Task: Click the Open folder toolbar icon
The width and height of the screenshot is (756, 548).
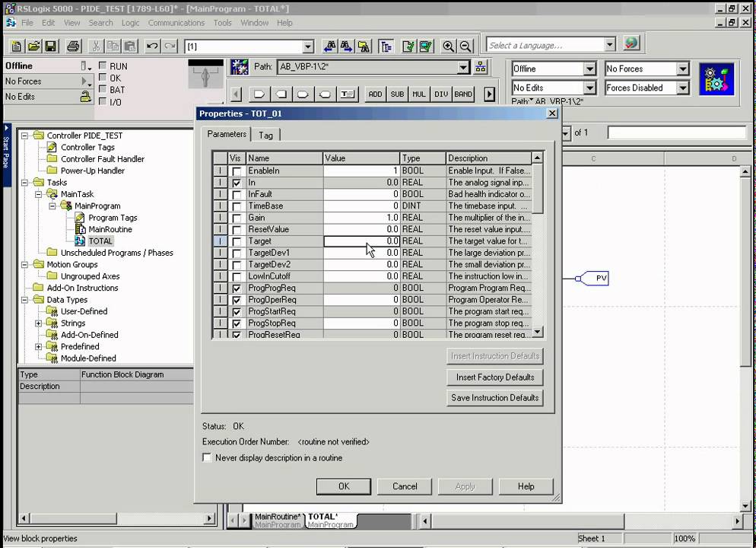Action: point(32,46)
